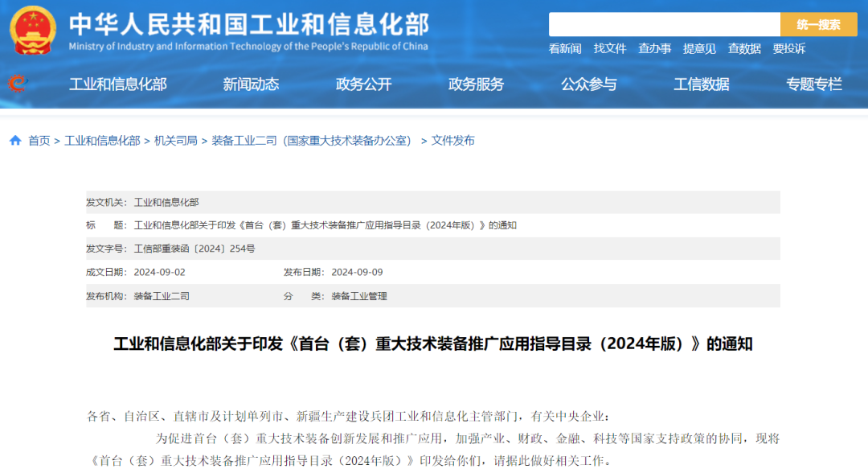This screenshot has height=473, width=868.
Task: Click the home icon in breadcrumb
Action: coord(15,141)
